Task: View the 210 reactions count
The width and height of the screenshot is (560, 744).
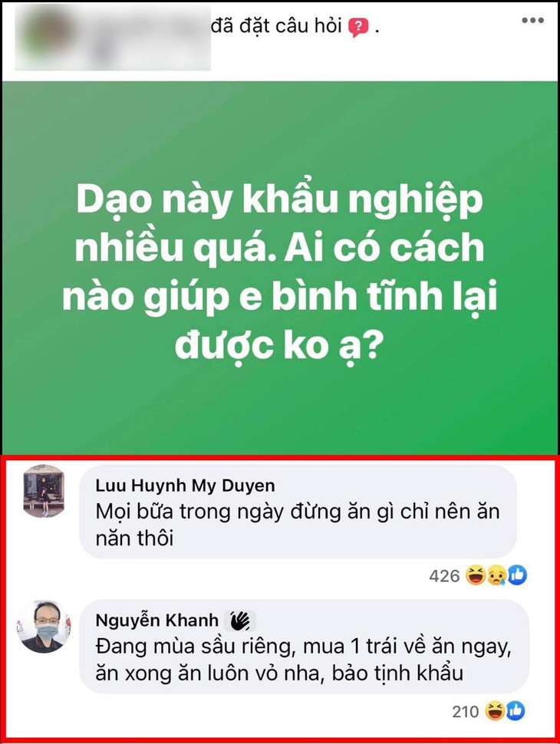Action: 466,711
